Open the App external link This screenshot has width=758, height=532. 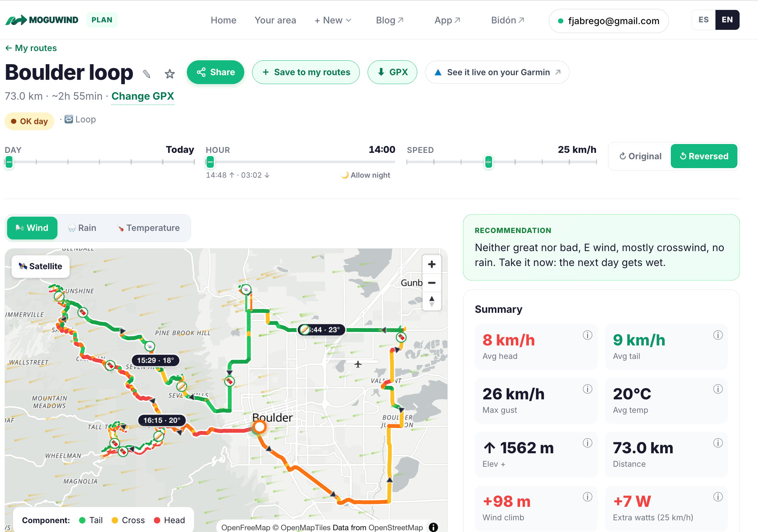coord(447,20)
